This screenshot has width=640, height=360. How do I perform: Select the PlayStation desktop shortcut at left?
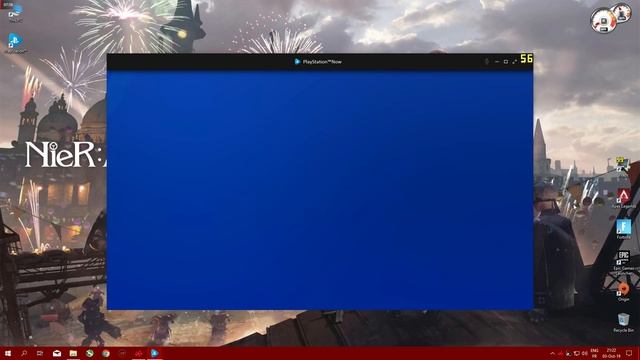[x=15, y=43]
